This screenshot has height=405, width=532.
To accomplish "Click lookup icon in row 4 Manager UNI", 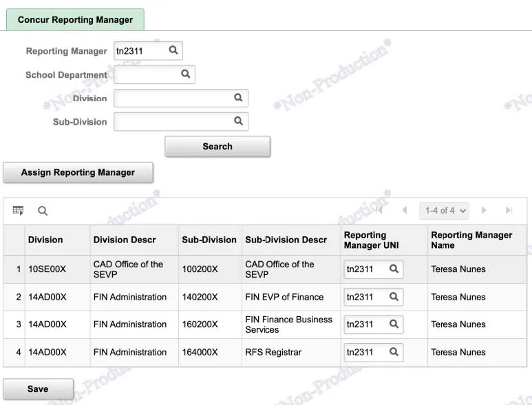I will pos(394,352).
